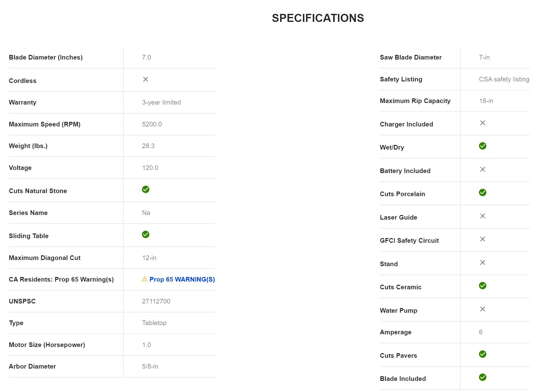Click the UNSPSC value 27112700

click(x=156, y=301)
